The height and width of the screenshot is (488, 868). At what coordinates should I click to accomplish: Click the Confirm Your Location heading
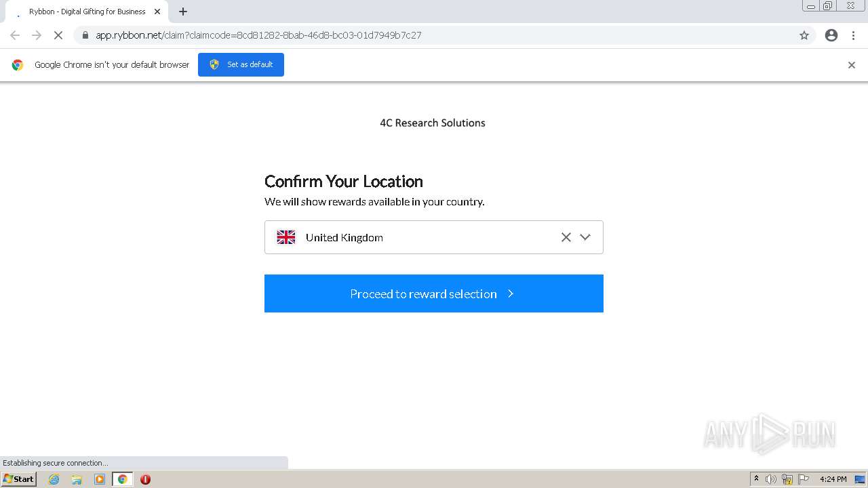click(x=344, y=181)
